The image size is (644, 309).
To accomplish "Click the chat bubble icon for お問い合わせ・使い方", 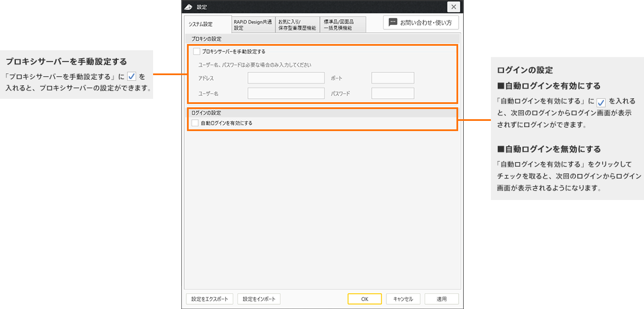I will point(393,23).
